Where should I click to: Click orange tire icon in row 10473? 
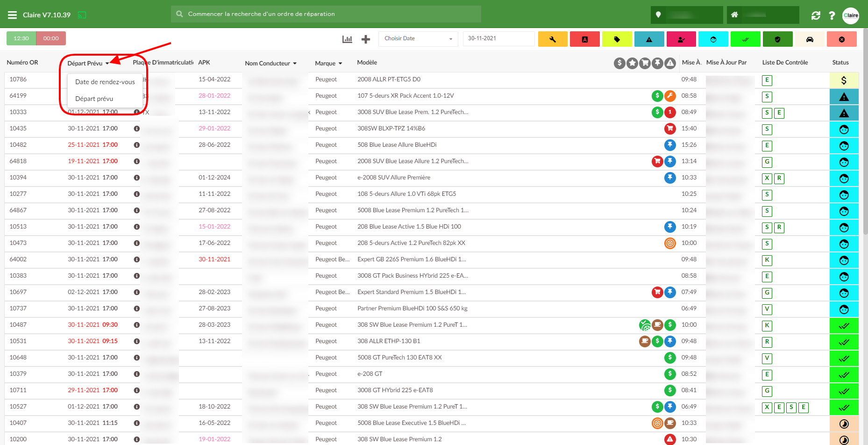coord(670,243)
